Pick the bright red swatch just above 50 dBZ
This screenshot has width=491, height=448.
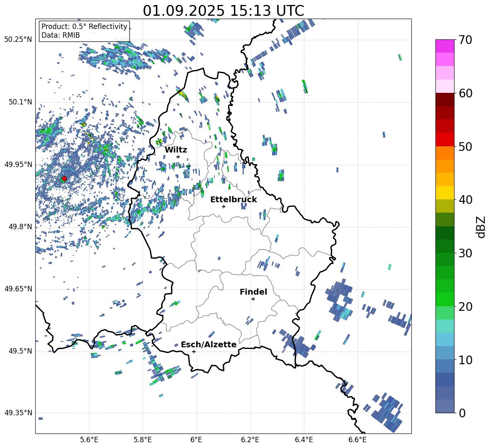click(x=445, y=140)
